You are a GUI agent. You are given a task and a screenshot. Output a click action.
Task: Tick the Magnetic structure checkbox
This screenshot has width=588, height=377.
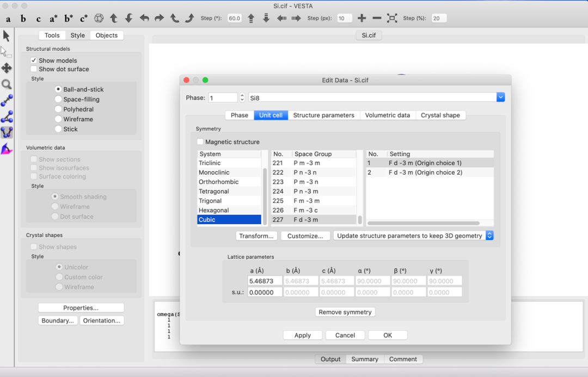coord(200,141)
